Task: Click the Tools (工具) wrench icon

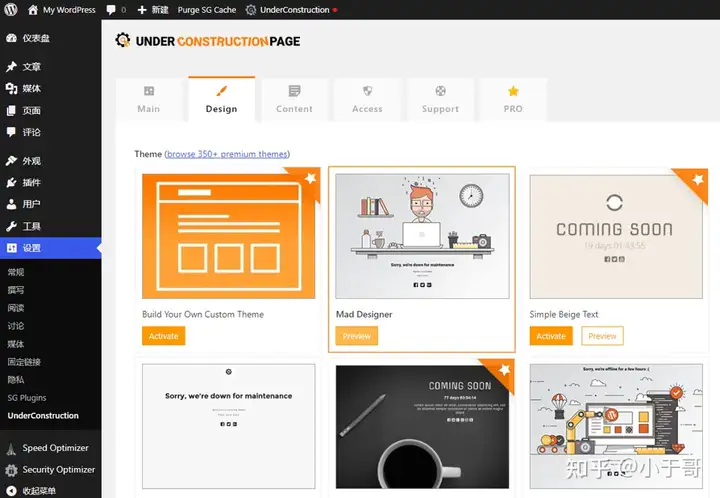Action: tap(11, 226)
